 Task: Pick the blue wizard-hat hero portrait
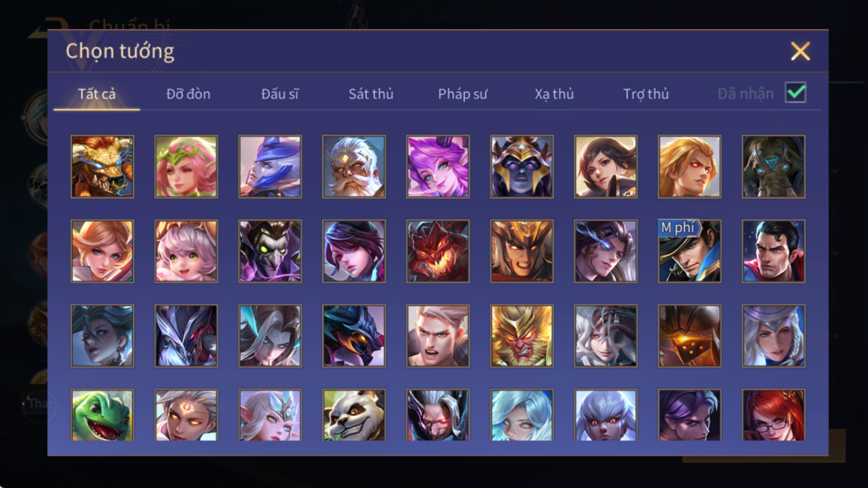tap(270, 167)
